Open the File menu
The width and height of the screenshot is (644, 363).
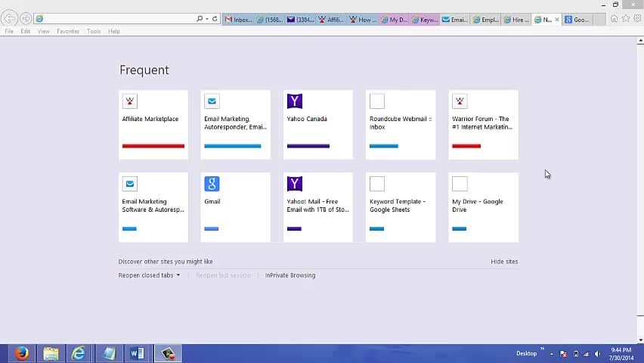click(x=9, y=31)
